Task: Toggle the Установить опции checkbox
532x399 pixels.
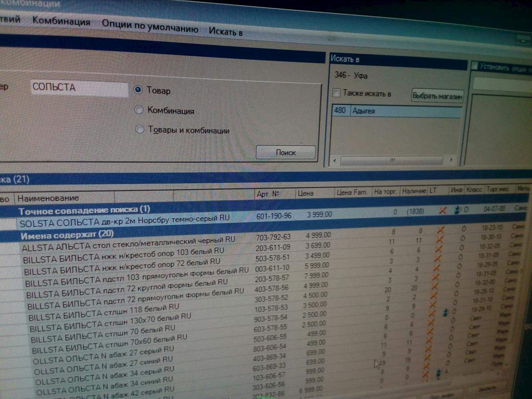Action: [475, 66]
